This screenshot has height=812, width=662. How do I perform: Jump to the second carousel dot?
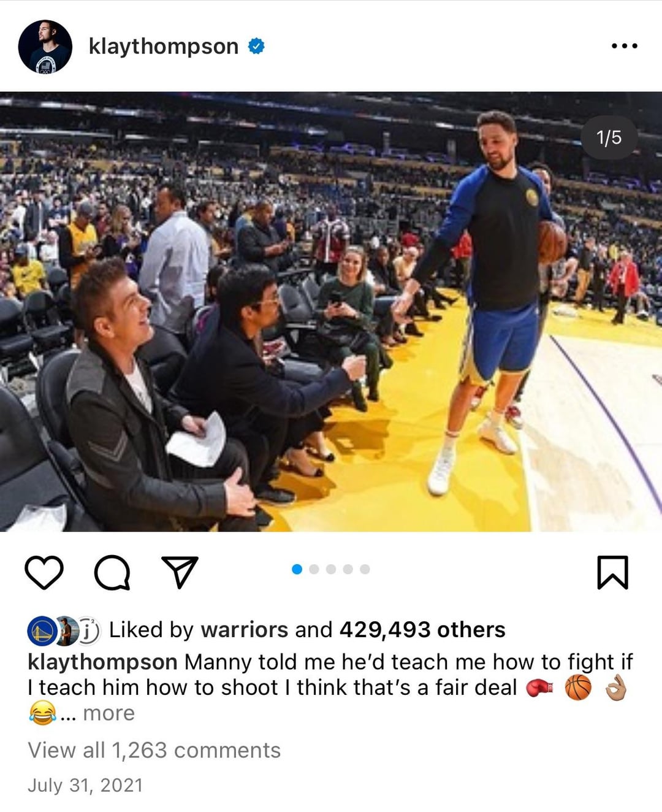(x=314, y=569)
